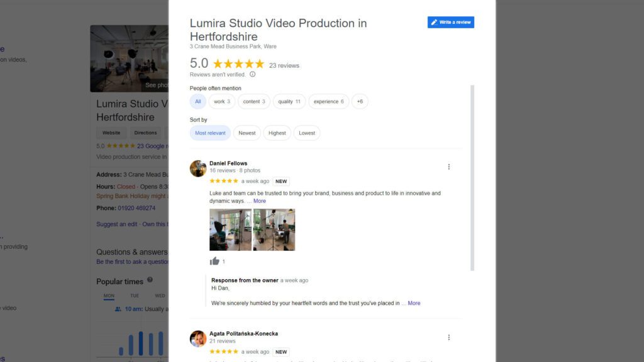Click the five-star rating at the top
This screenshot has height=362, width=644.
238,63
